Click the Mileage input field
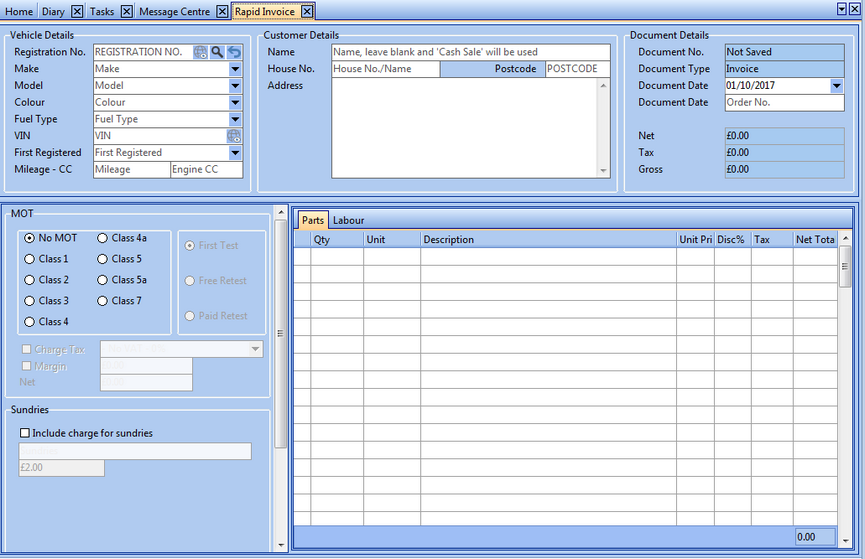The height and width of the screenshot is (559, 865). pos(132,169)
